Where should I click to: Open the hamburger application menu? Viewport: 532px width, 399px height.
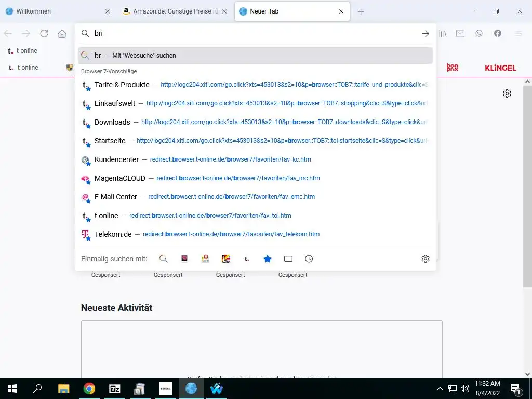tap(518, 33)
